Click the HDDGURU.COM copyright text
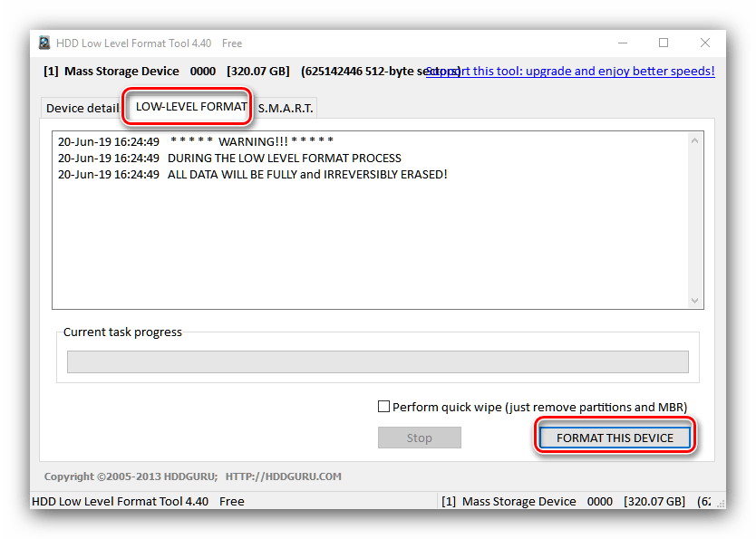 point(192,476)
